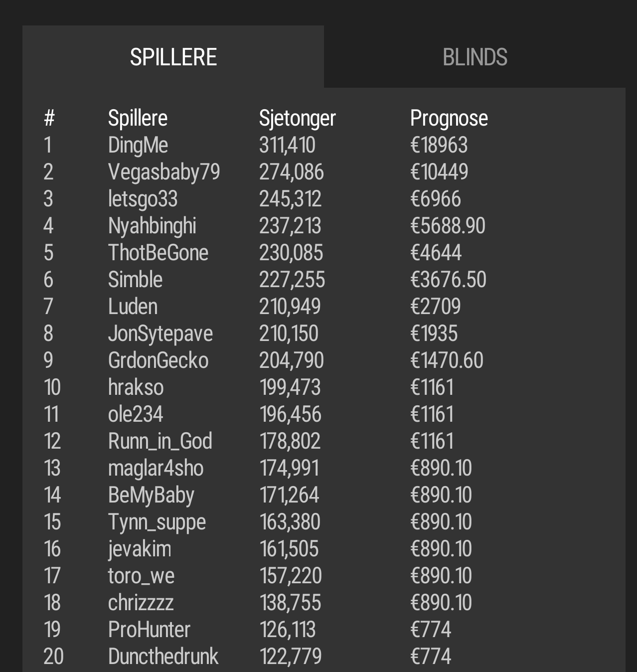Click player chrizzzz in row 18

coord(141,603)
